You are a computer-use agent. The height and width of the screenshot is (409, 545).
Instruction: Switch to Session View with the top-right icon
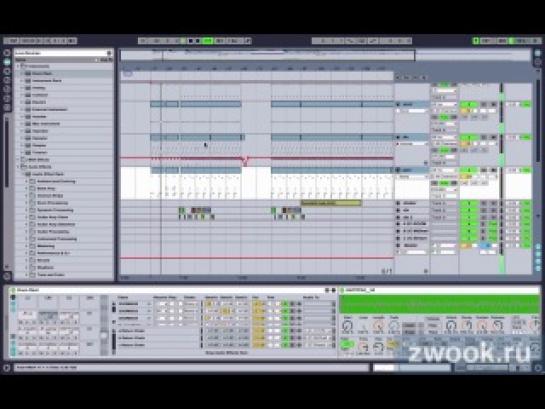538,53
